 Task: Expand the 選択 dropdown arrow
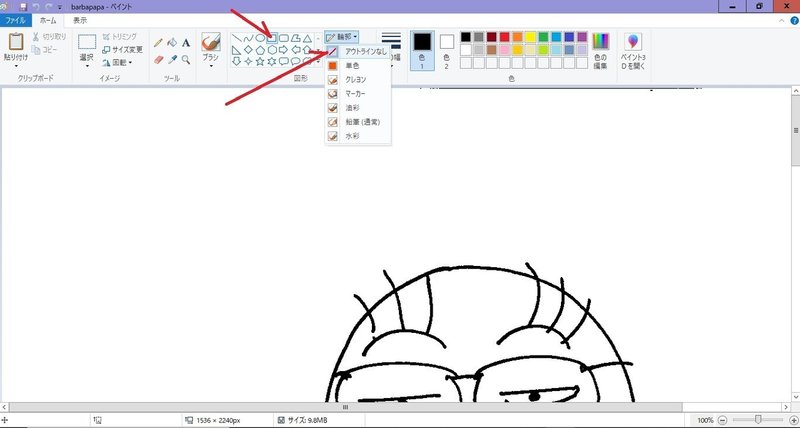pos(87,66)
